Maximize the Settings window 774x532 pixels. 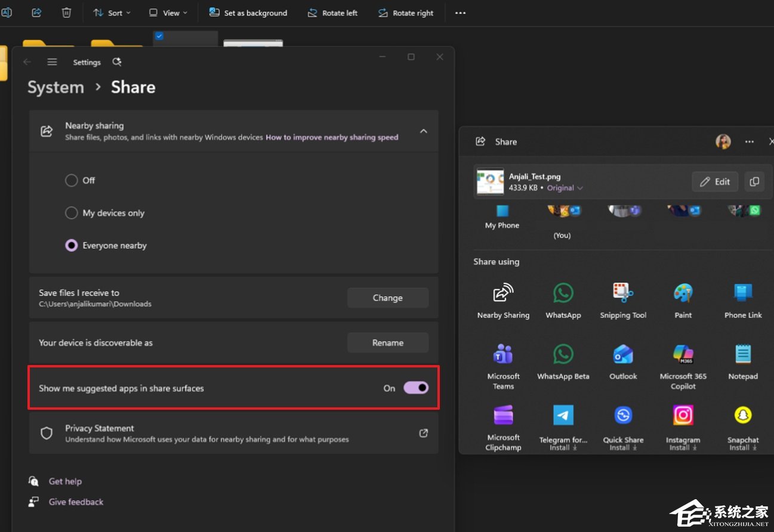click(411, 57)
